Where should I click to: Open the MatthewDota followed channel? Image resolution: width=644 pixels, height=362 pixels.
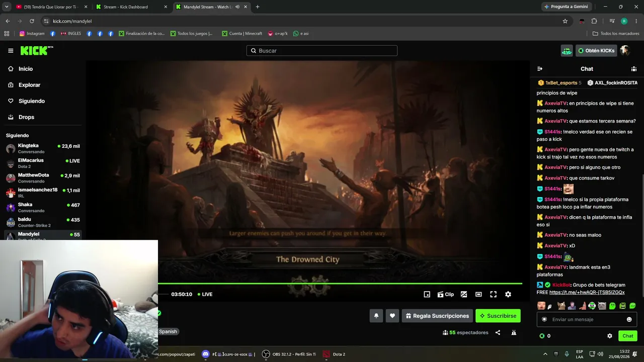[x=43, y=178]
